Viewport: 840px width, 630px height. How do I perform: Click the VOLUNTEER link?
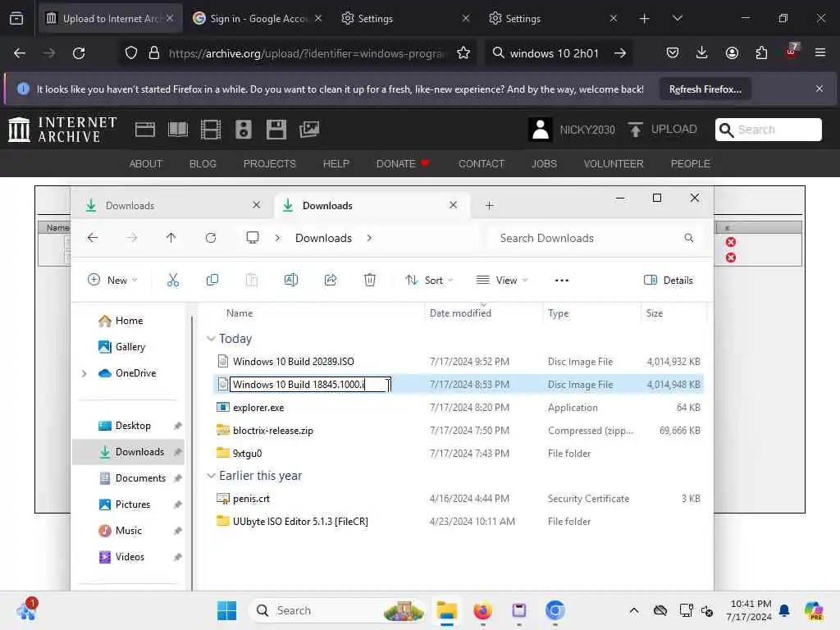tap(614, 164)
